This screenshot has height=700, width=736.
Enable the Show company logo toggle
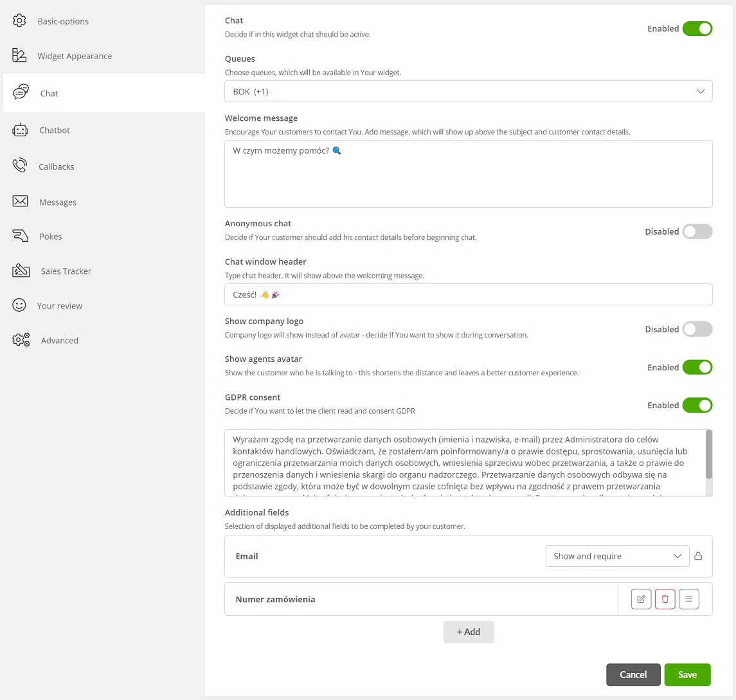(x=697, y=329)
